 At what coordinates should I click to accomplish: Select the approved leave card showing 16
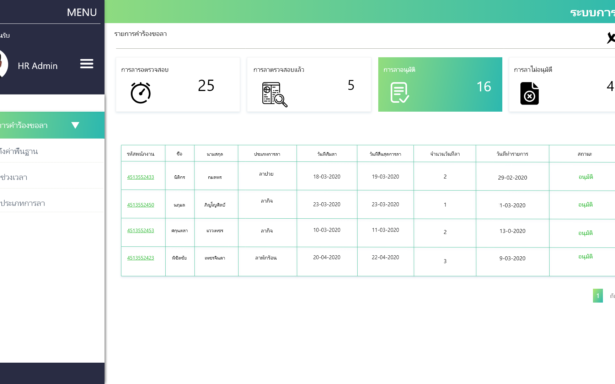[440, 85]
